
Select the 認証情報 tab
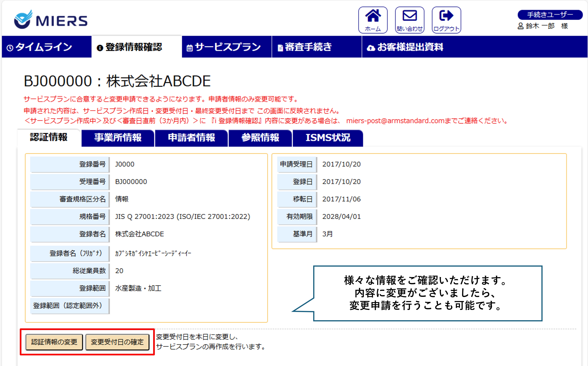click(49, 137)
